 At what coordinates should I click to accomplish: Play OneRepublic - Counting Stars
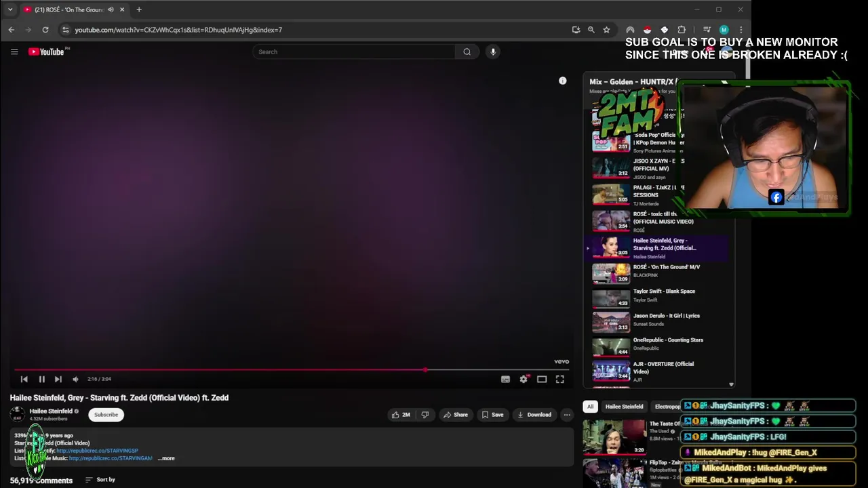(656, 346)
